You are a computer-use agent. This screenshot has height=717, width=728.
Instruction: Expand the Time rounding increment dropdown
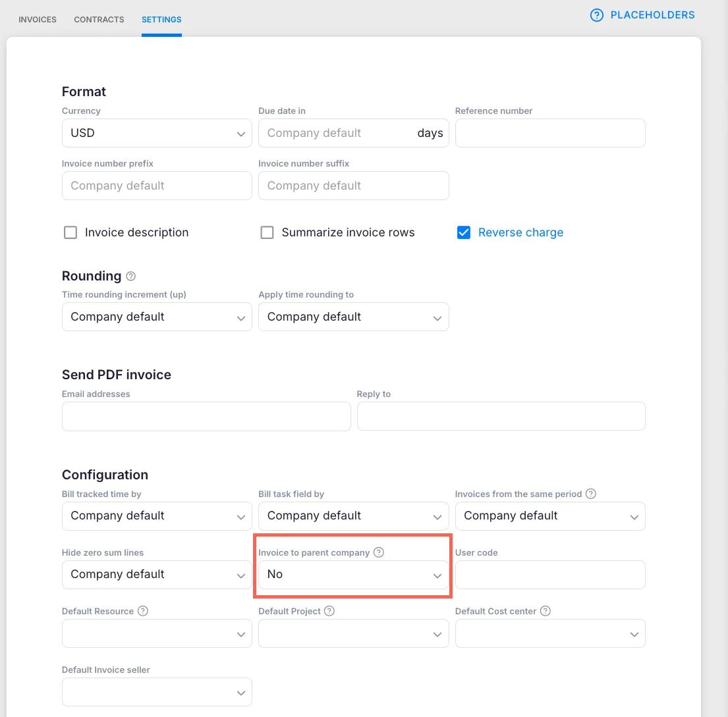coord(157,317)
